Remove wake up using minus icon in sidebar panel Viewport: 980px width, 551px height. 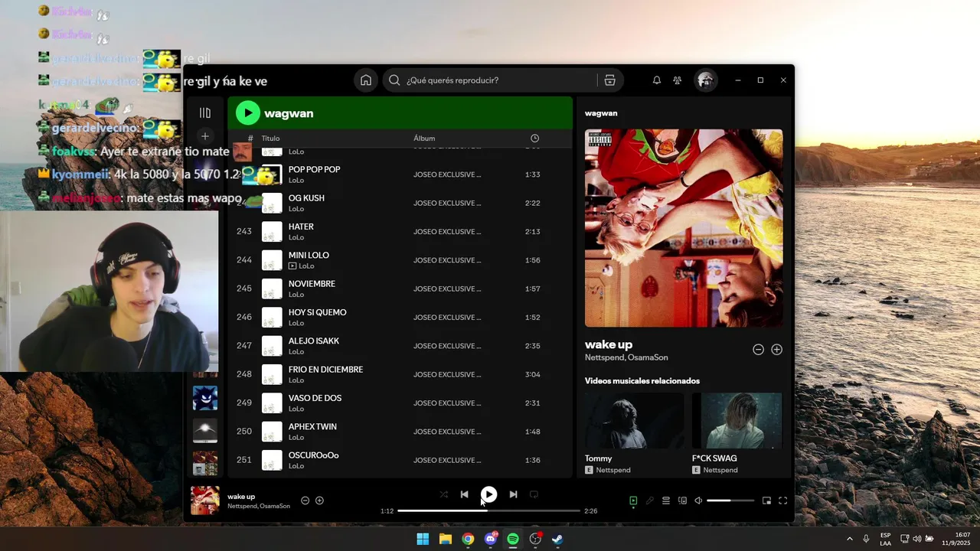coord(758,350)
